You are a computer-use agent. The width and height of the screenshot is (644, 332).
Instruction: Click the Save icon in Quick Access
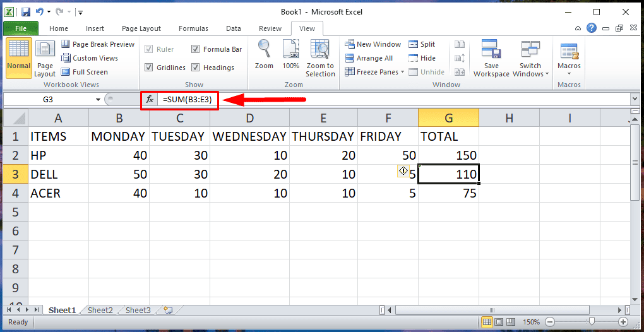point(26,12)
